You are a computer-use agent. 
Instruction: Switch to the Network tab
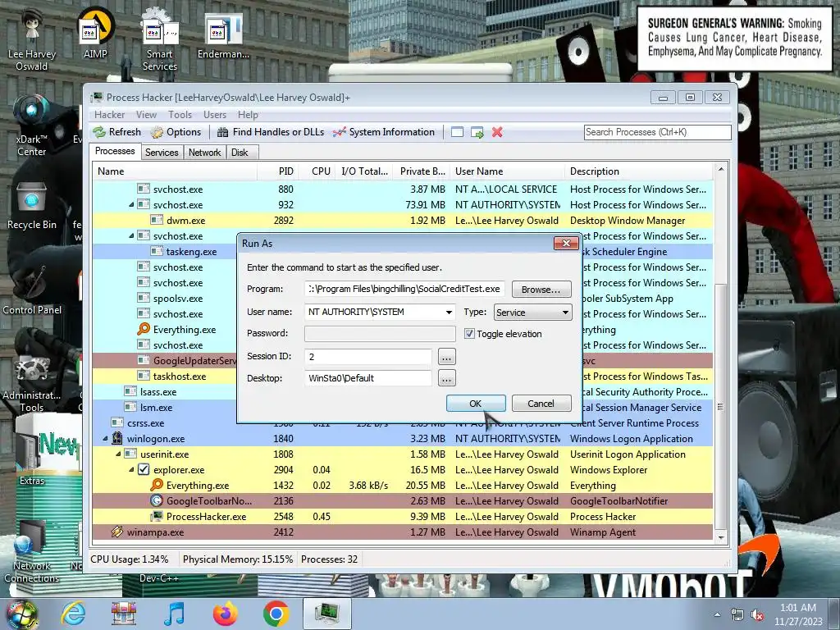point(204,153)
